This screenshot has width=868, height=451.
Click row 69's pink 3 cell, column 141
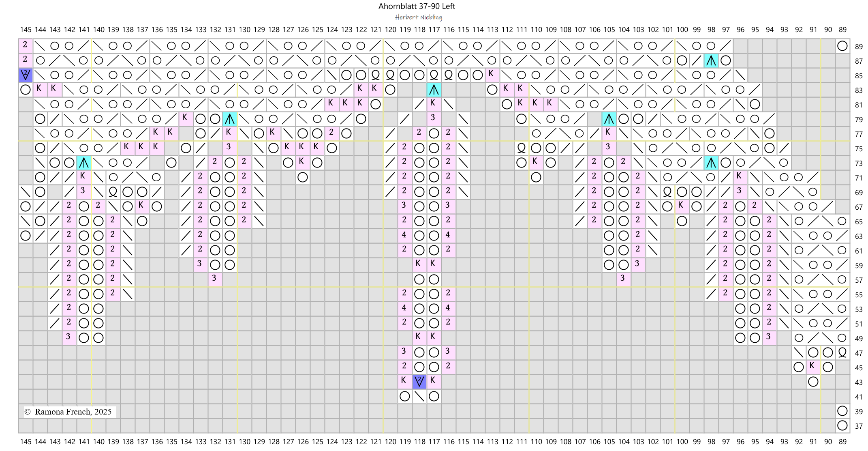84,192
